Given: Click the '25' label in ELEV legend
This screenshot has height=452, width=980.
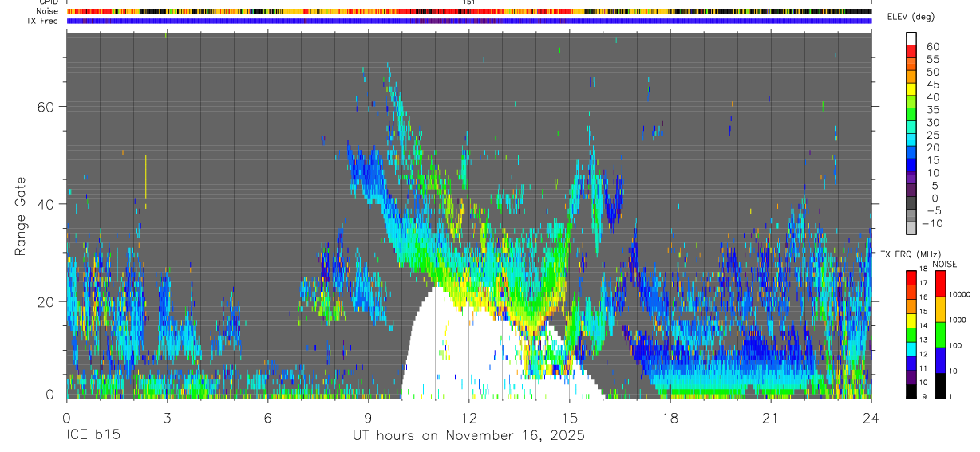Looking at the screenshot, I should coord(932,135).
